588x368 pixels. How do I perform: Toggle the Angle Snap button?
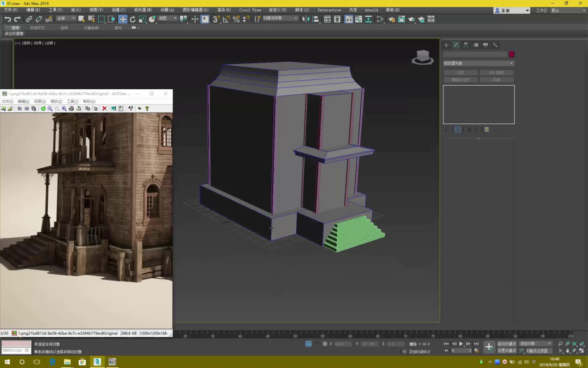point(226,19)
